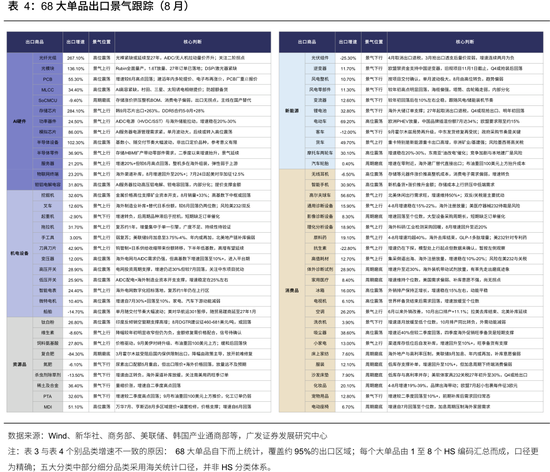The width and height of the screenshot is (550, 472).
Task: Select the "消费品" category label
Action: [x=292, y=291]
